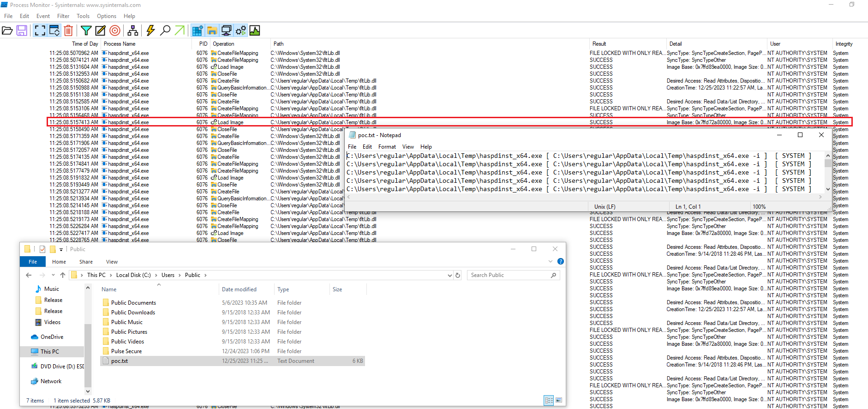Click the quick access Properties checkmark icon
The image size is (868, 409).
pos(42,249)
